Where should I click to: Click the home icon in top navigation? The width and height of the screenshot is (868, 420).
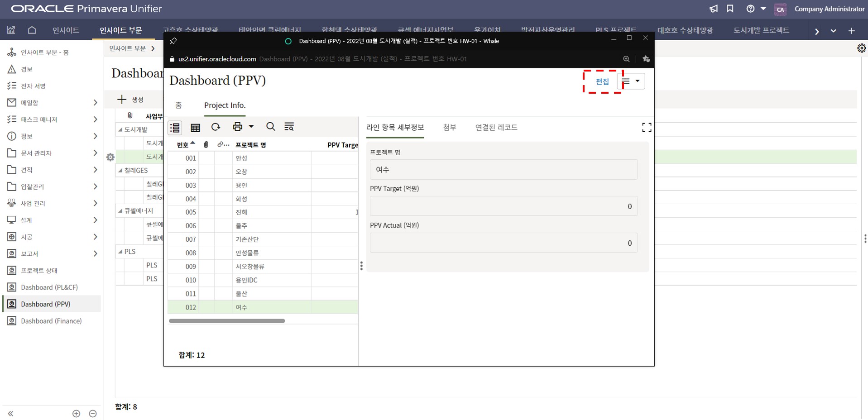tap(32, 30)
